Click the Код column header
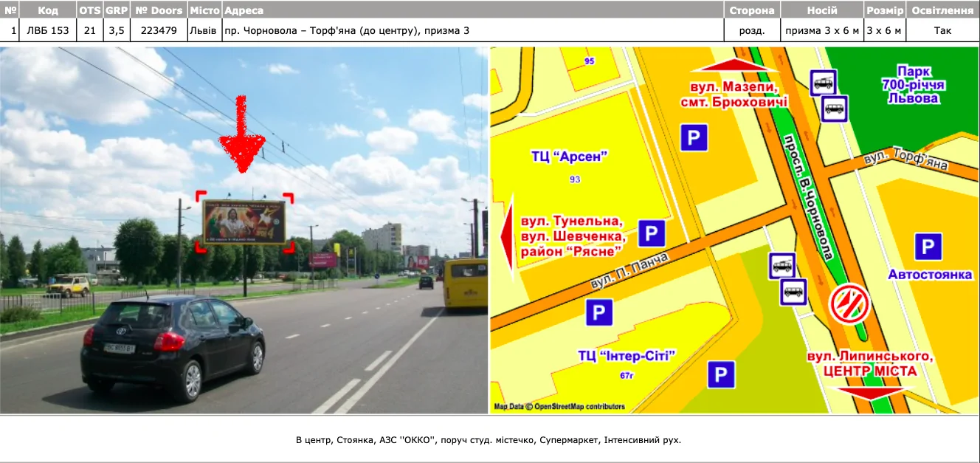980x463 pixels. [x=48, y=10]
